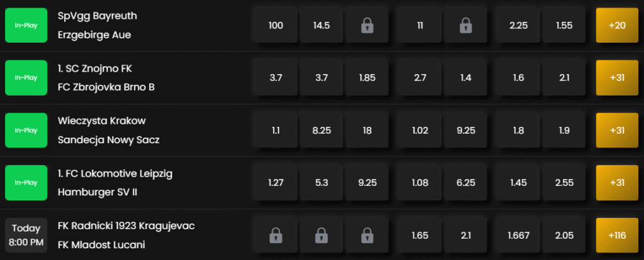Select odds 2.55 in Lokomotive Leipzig row
644x260 pixels.
[564, 183]
